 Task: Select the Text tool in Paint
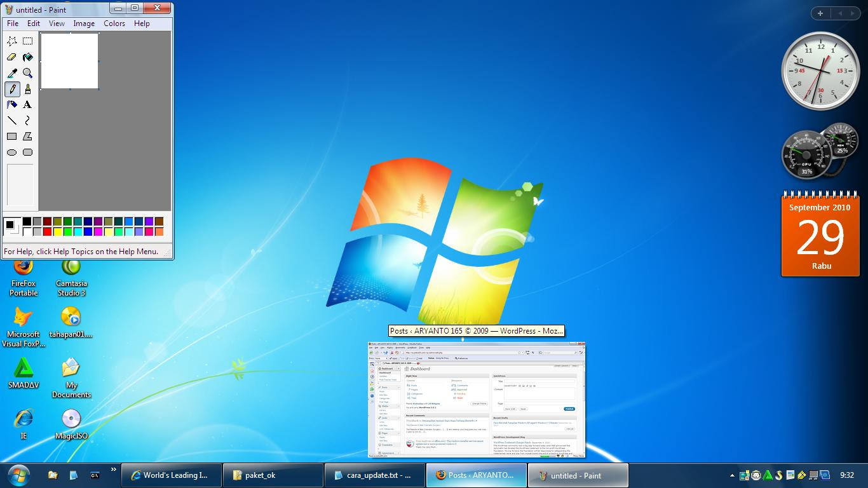pos(27,104)
